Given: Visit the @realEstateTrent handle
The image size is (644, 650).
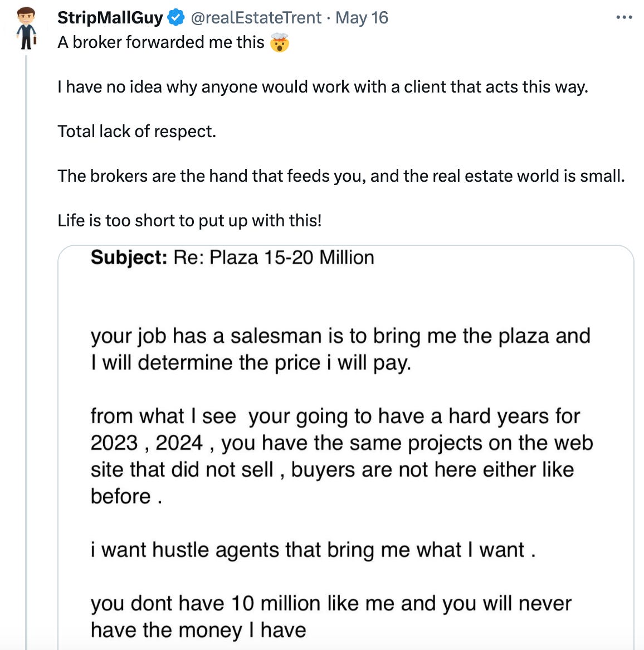Looking at the screenshot, I should click(x=256, y=18).
